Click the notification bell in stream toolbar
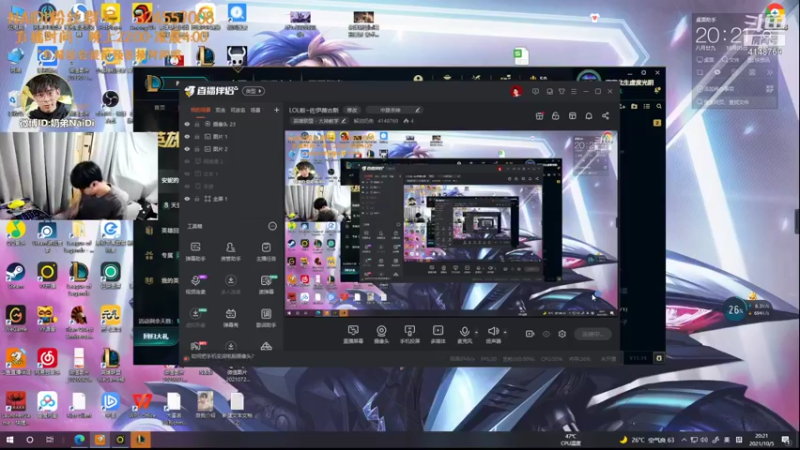Image resolution: width=800 pixels, height=450 pixels. [589, 116]
